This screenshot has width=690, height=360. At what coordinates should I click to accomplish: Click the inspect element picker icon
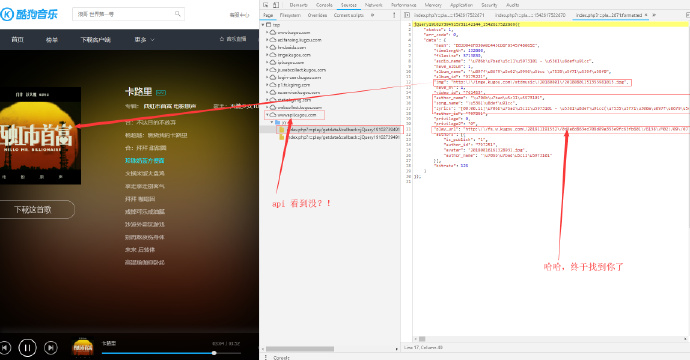click(x=266, y=5)
